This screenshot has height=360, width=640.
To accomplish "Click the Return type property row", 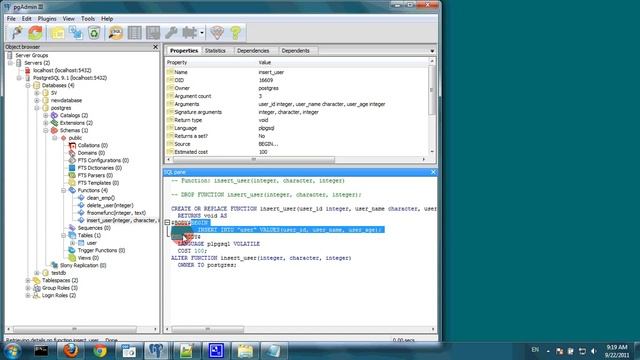I will pyautogui.click(x=297, y=120).
